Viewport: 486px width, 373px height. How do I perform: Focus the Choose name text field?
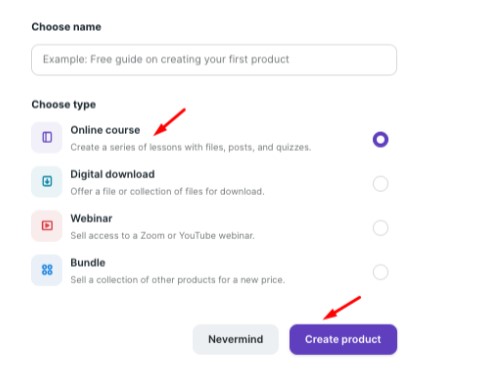(x=214, y=60)
